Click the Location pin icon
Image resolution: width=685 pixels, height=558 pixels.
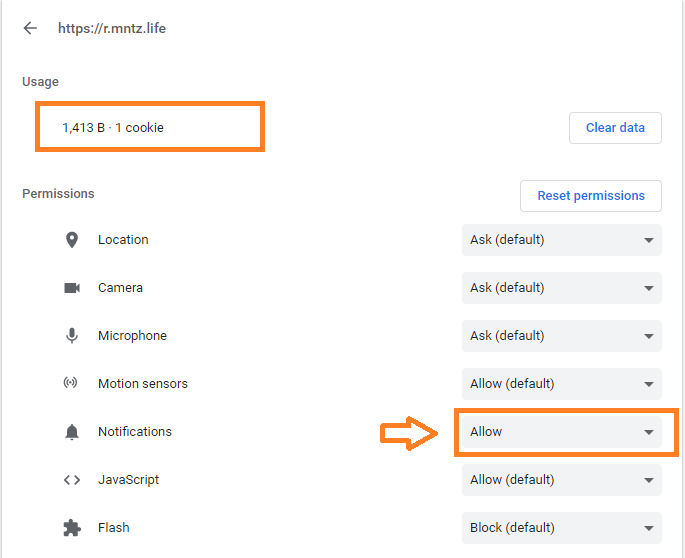[x=72, y=240]
